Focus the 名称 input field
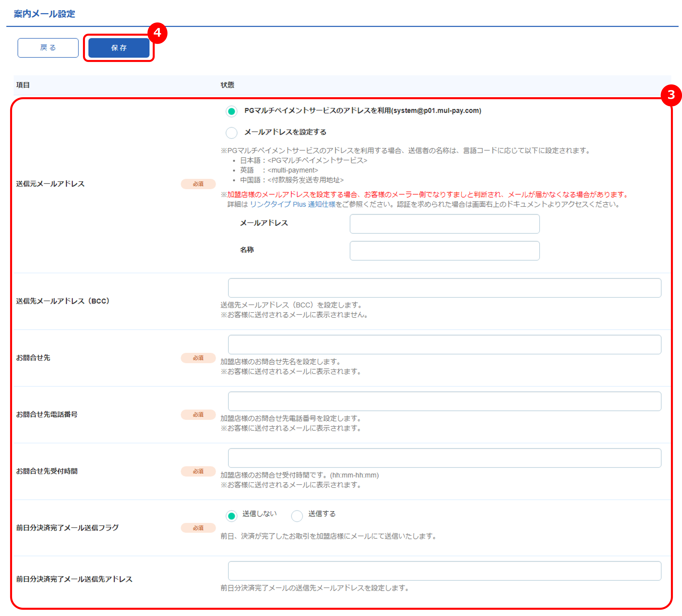 (x=444, y=251)
